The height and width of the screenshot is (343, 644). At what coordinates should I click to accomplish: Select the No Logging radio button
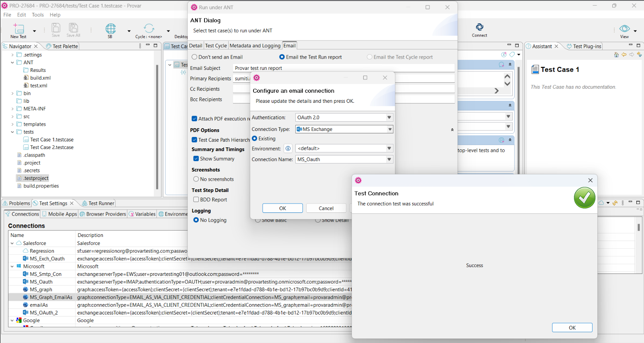click(196, 220)
